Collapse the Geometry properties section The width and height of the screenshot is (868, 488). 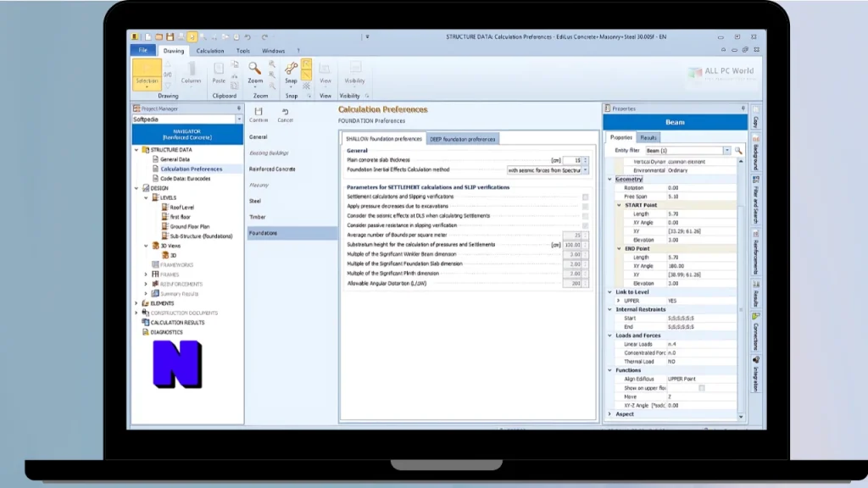click(610, 180)
